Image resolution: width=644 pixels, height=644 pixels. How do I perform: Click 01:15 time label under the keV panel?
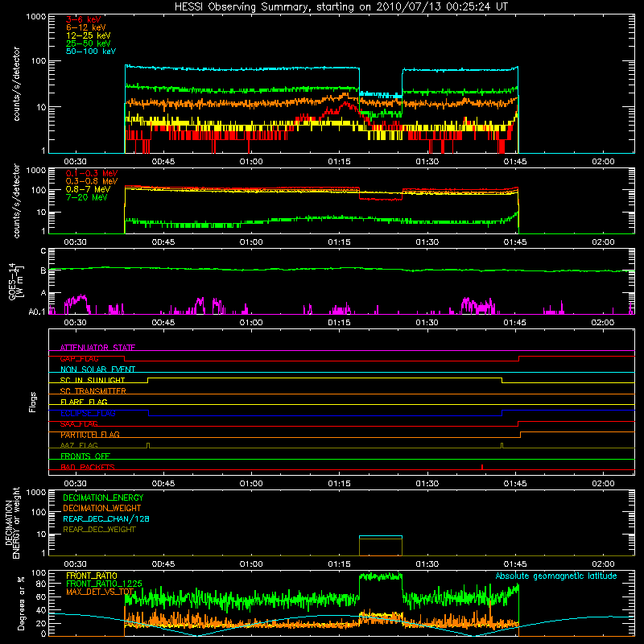pos(339,162)
